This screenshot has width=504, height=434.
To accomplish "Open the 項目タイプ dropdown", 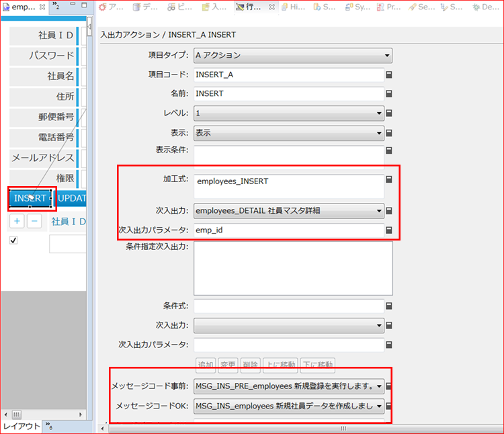I will [292, 55].
